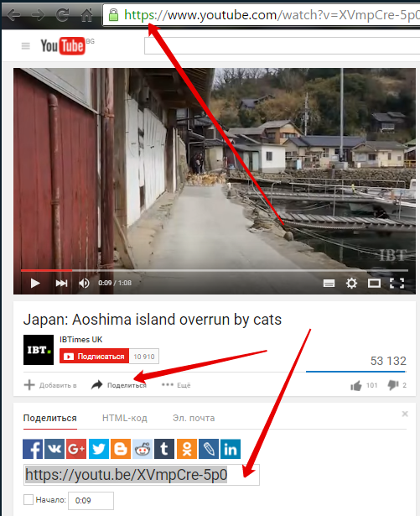Image resolution: width=420 pixels, height=516 pixels.
Task: Click the red Подписаться subscribe button
Action: click(x=95, y=357)
